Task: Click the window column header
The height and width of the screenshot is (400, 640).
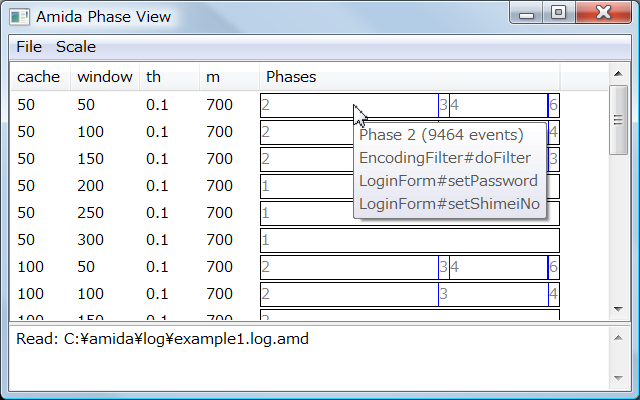Action: (104, 77)
